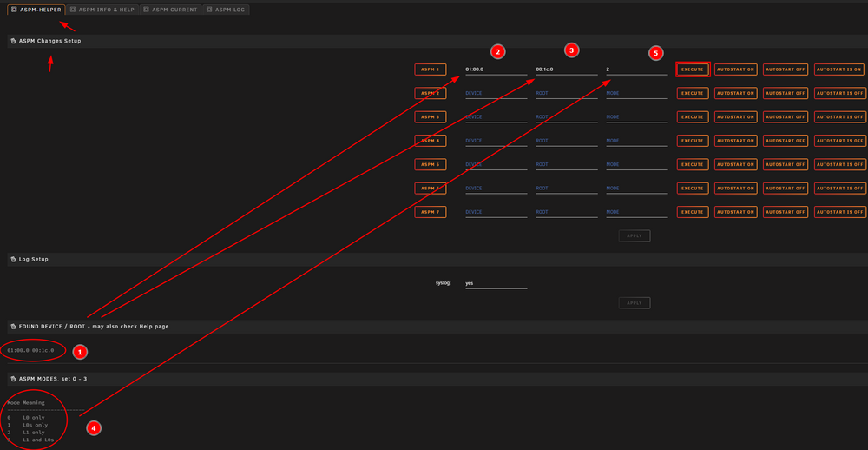
Task: Focus the ROOT field in ASPM 6 row
Action: (566, 189)
